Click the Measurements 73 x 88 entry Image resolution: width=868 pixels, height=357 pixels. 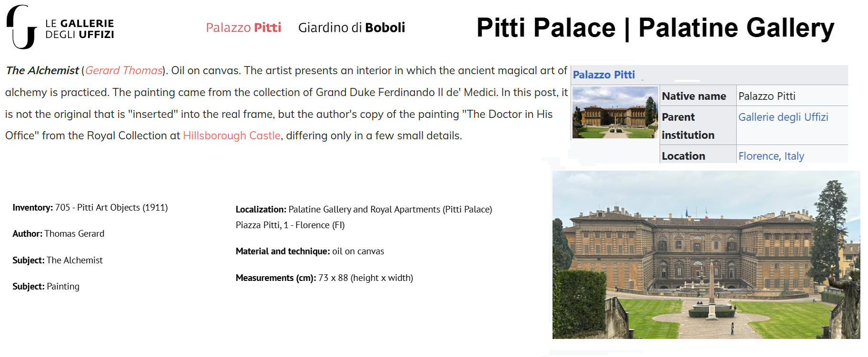(324, 278)
